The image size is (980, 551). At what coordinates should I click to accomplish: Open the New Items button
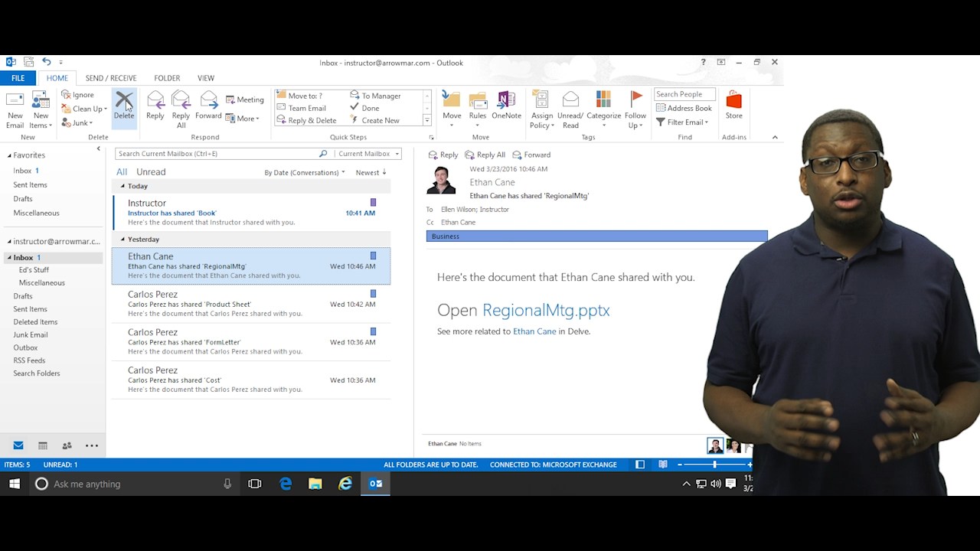pos(41,109)
